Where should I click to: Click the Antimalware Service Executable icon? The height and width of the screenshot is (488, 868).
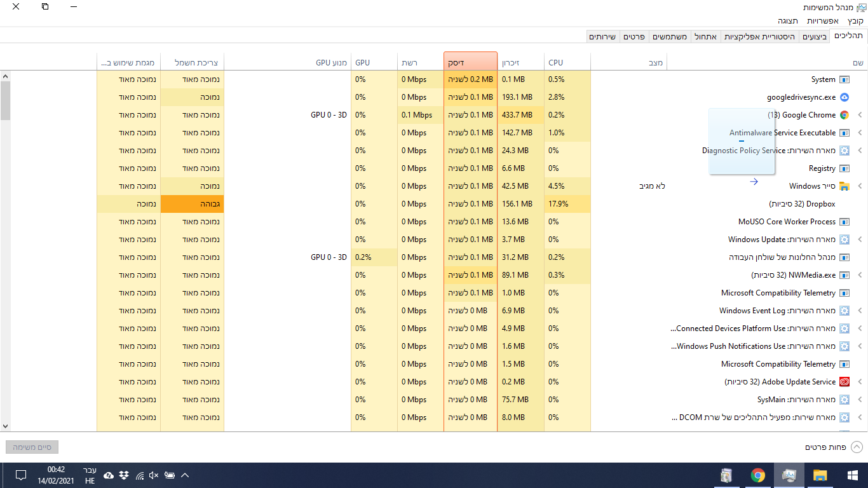click(844, 133)
